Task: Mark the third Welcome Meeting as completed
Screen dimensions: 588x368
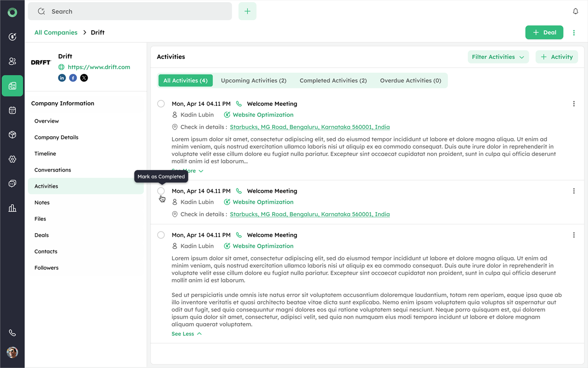Action: (161, 235)
